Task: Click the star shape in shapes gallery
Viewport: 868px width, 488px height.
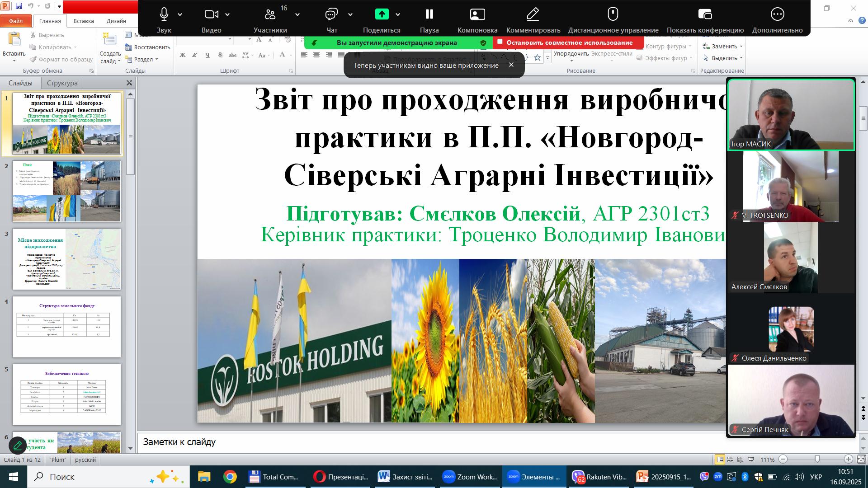Action: click(537, 57)
